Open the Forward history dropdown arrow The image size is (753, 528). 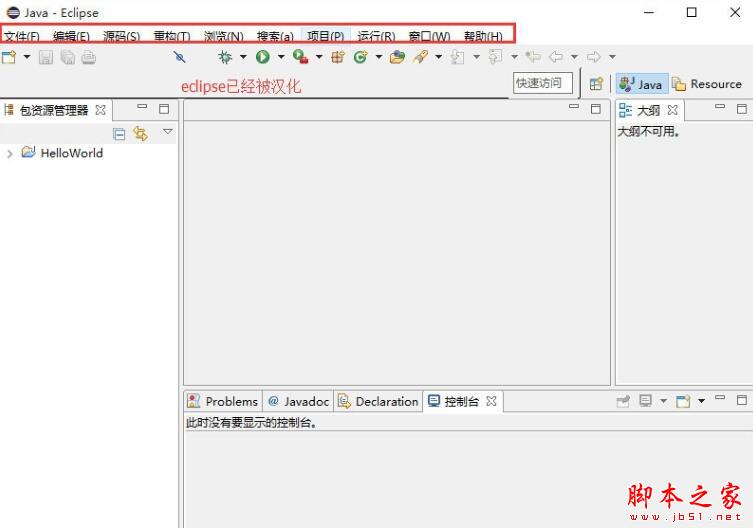point(612,57)
